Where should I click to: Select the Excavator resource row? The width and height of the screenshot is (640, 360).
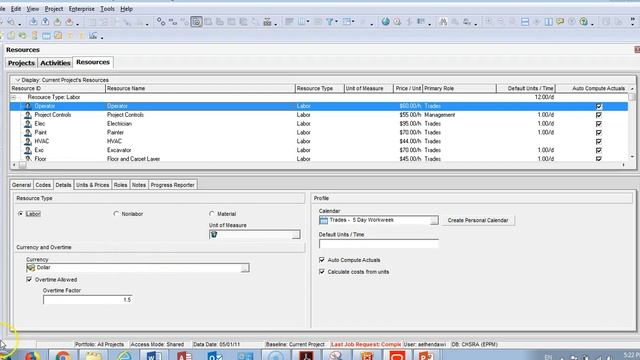click(318, 150)
